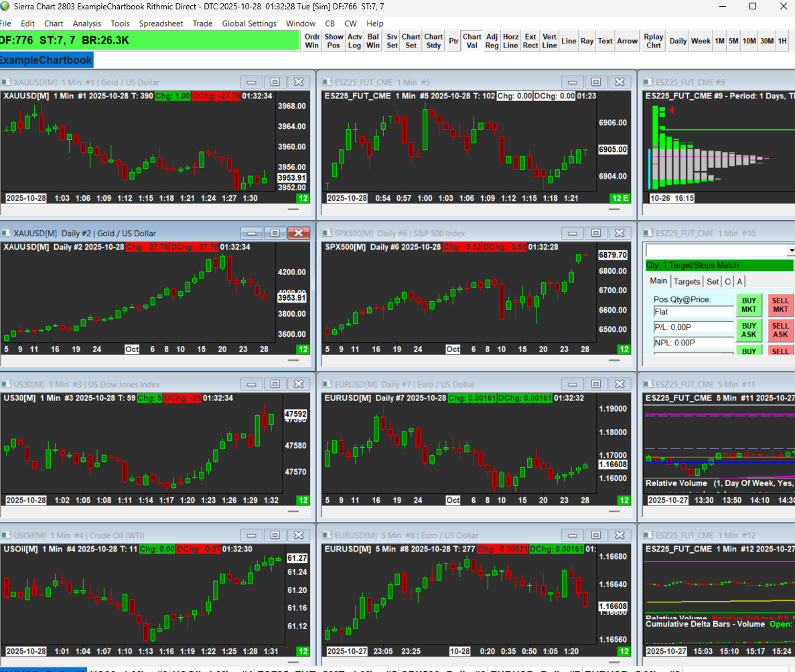Expand the trade window dropdown list
The image size is (795, 672).
[791, 250]
